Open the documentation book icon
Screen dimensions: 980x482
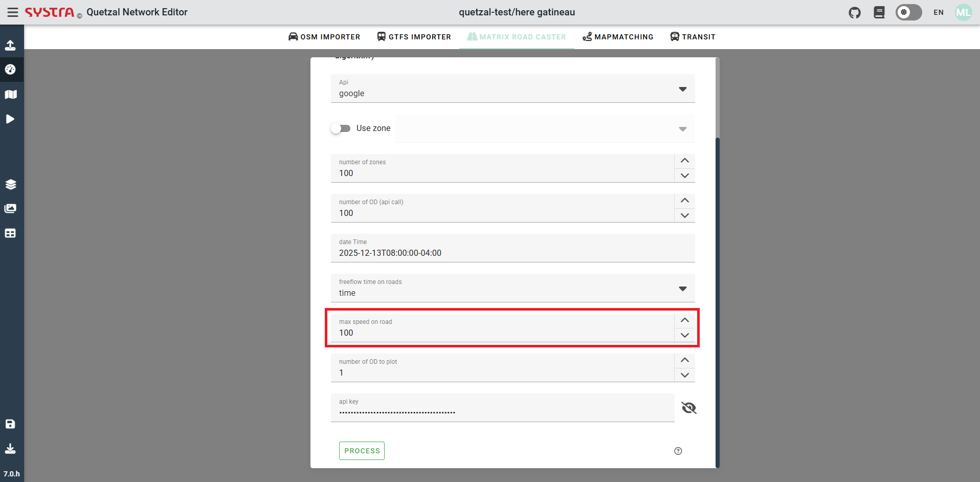tap(879, 12)
